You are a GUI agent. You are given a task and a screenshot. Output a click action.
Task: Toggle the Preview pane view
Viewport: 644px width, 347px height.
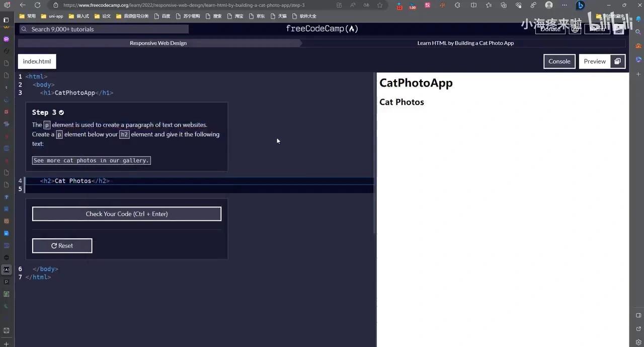click(x=595, y=61)
